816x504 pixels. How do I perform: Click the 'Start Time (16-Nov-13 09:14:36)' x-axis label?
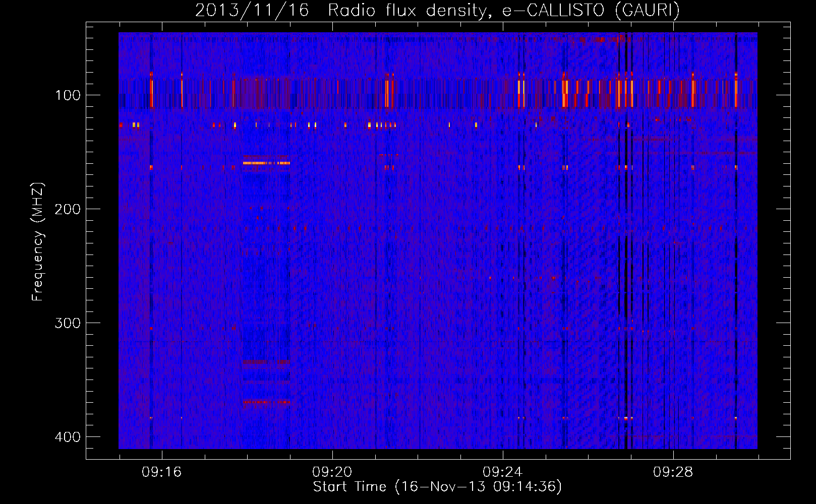tap(437, 487)
